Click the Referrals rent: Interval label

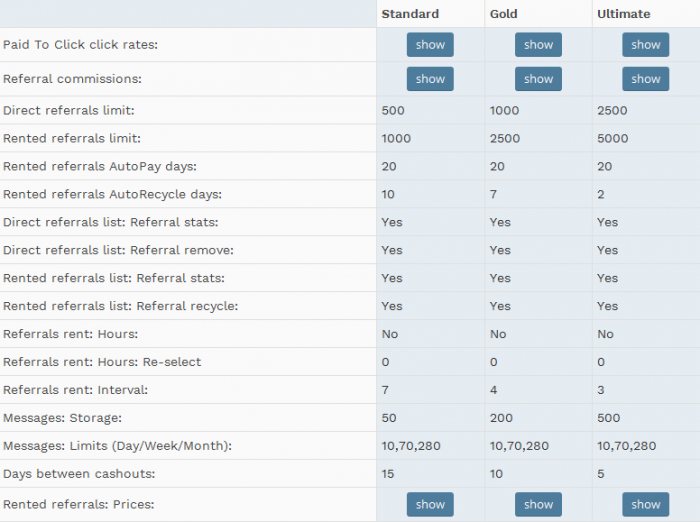75,390
